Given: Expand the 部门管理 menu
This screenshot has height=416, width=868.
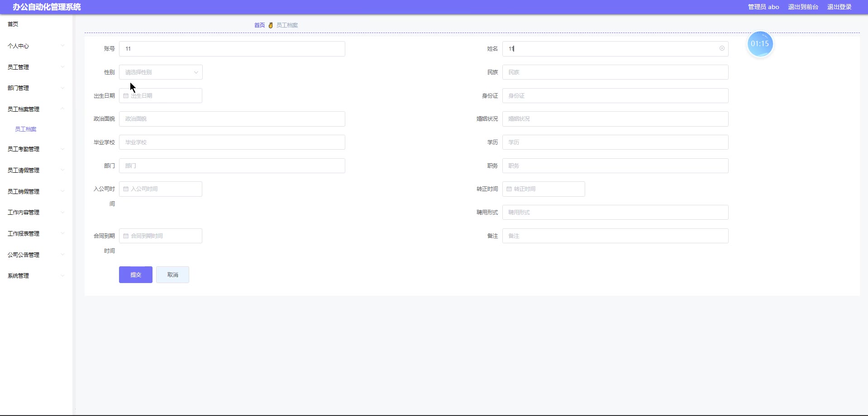Looking at the screenshot, I should (36, 88).
